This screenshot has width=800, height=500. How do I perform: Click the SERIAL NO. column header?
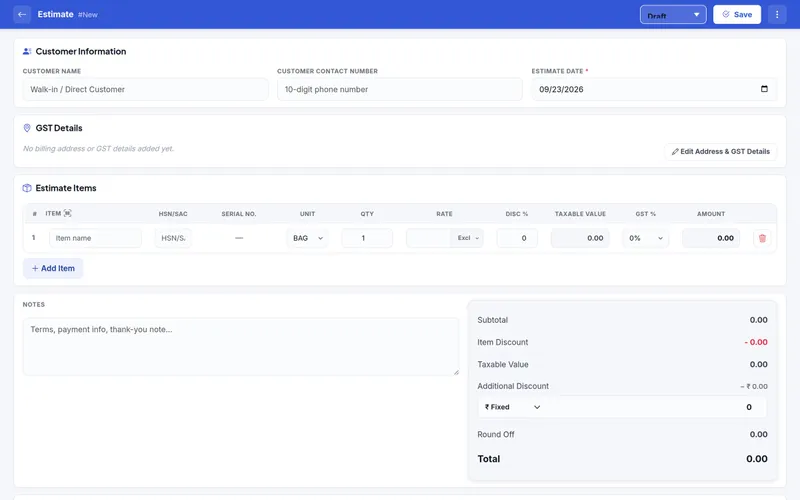pyautogui.click(x=239, y=214)
